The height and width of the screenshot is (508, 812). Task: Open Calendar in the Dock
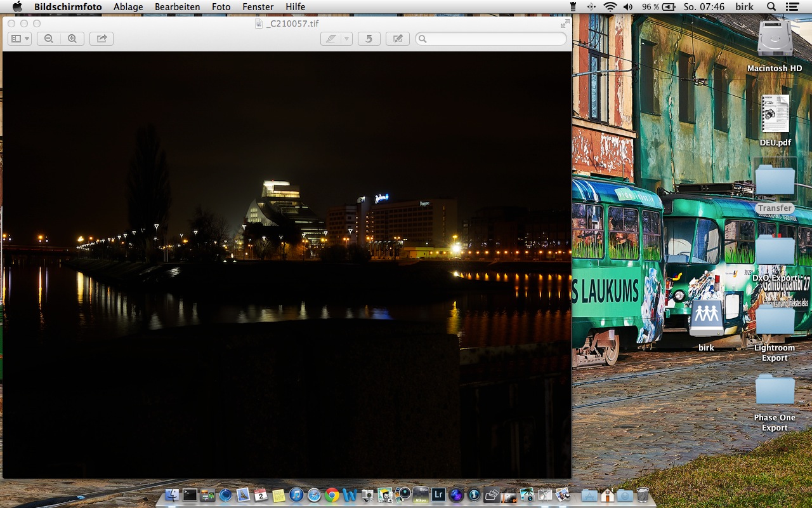point(261,495)
